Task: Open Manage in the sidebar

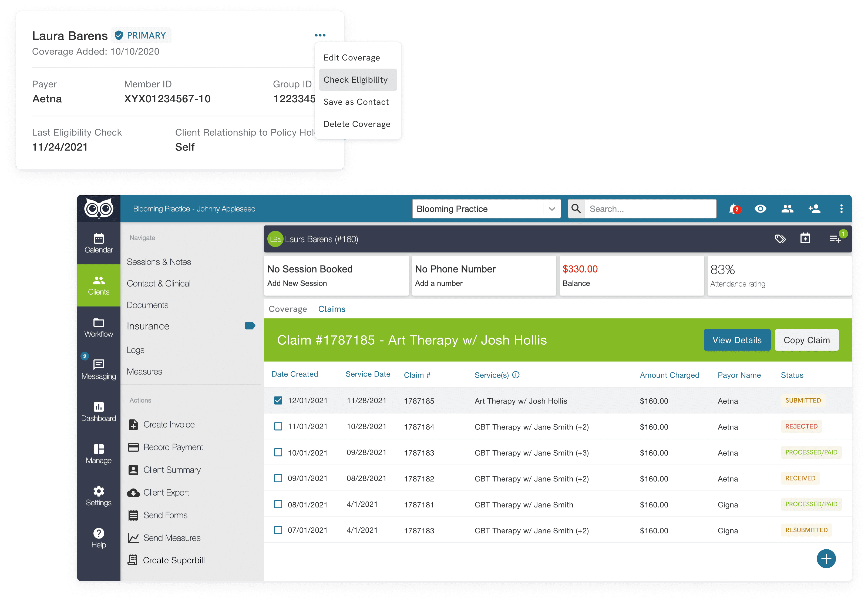Action: (99, 454)
